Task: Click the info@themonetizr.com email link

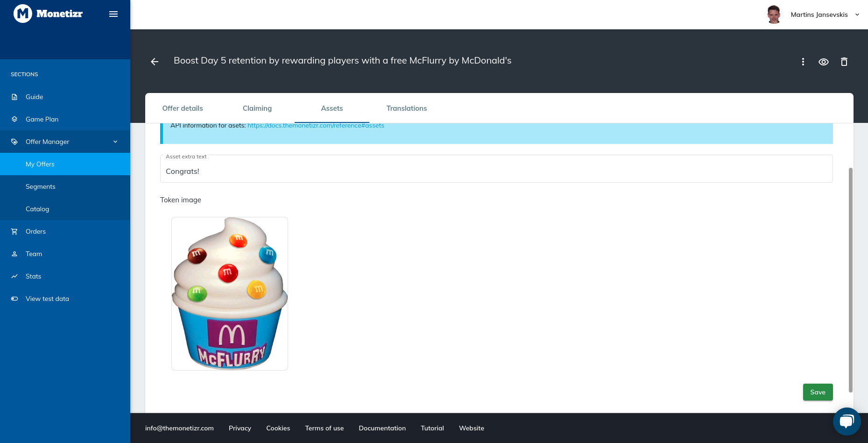Action: tap(179, 428)
